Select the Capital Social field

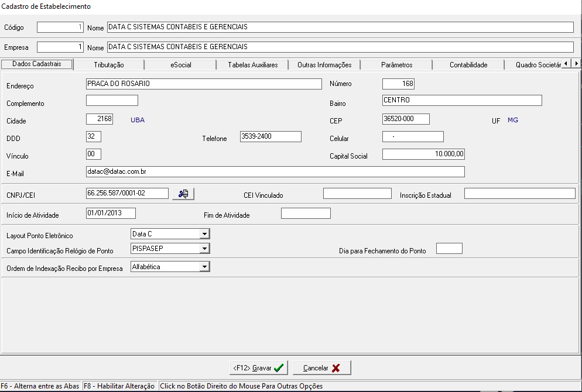pyautogui.click(x=423, y=154)
